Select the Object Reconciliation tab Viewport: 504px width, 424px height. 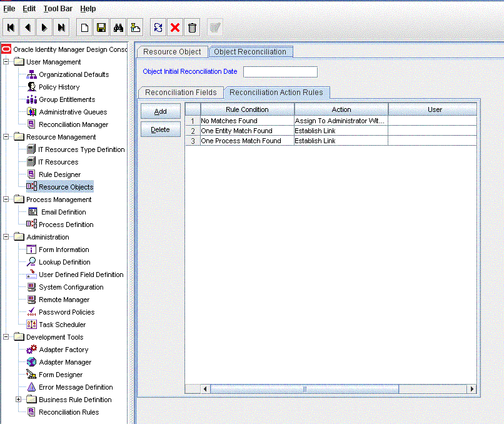(x=250, y=52)
